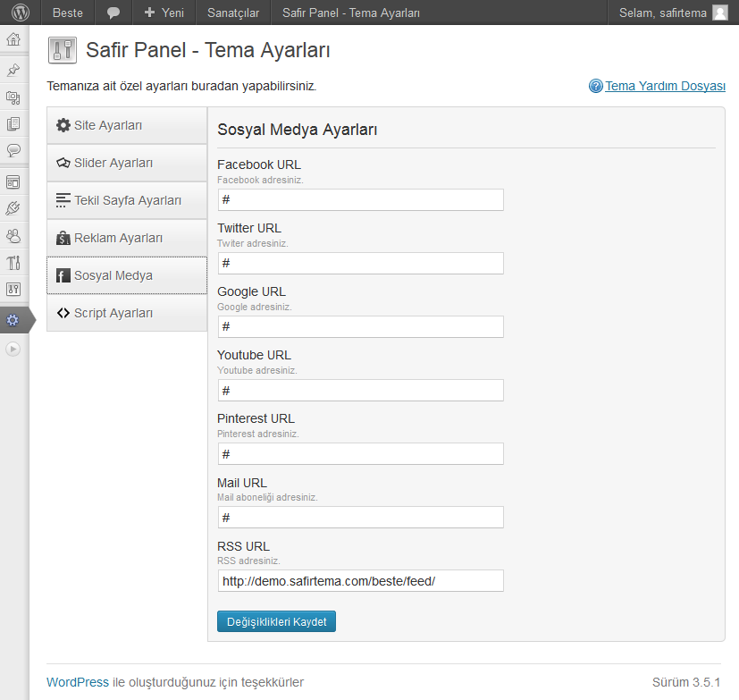Click the Facebook URL input field
The height and width of the screenshot is (700, 739).
click(x=360, y=199)
